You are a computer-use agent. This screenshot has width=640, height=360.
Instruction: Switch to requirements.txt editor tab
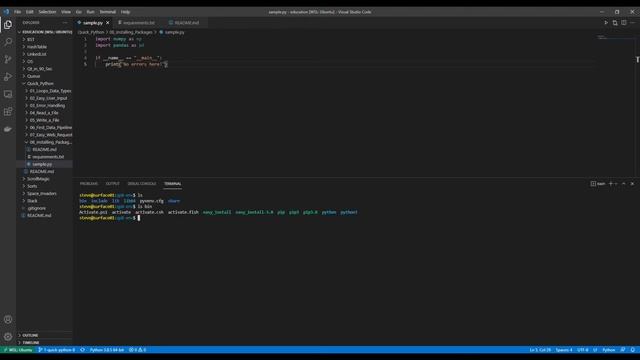(x=138, y=23)
